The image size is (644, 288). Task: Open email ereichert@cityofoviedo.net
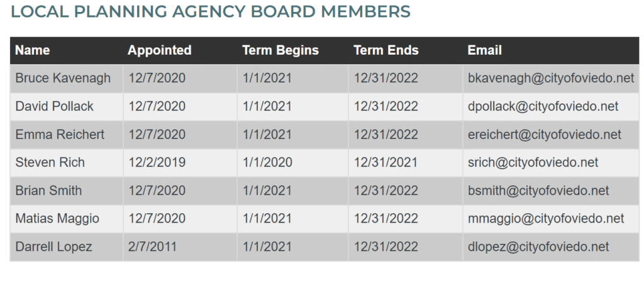[544, 135]
